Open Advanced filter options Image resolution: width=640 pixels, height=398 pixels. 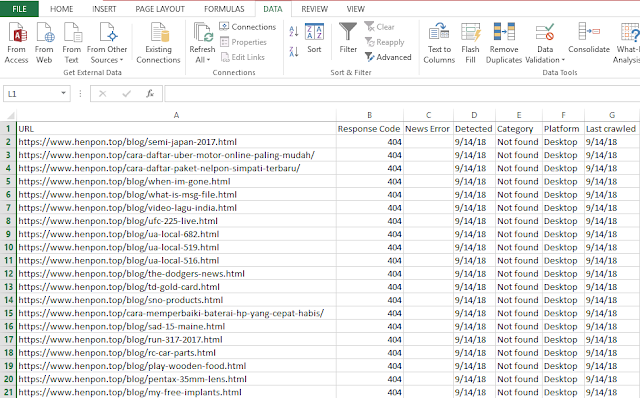click(388, 57)
